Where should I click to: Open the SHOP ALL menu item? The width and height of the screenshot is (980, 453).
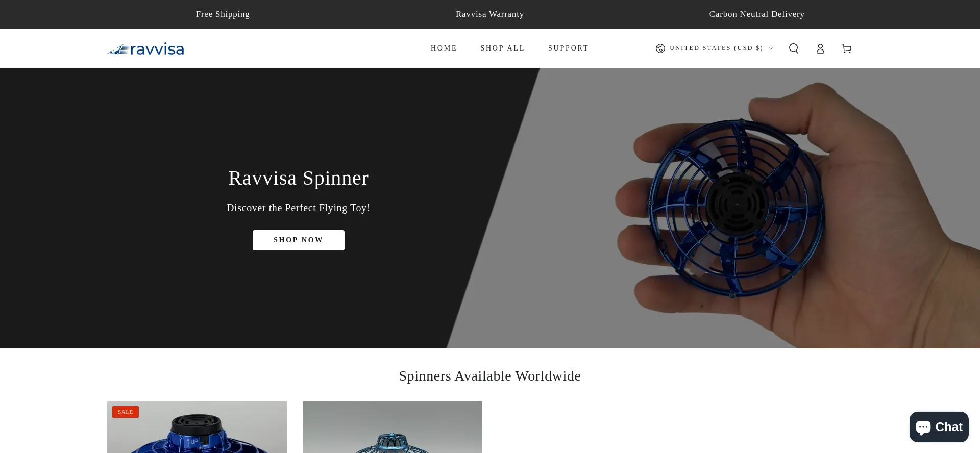[502, 48]
